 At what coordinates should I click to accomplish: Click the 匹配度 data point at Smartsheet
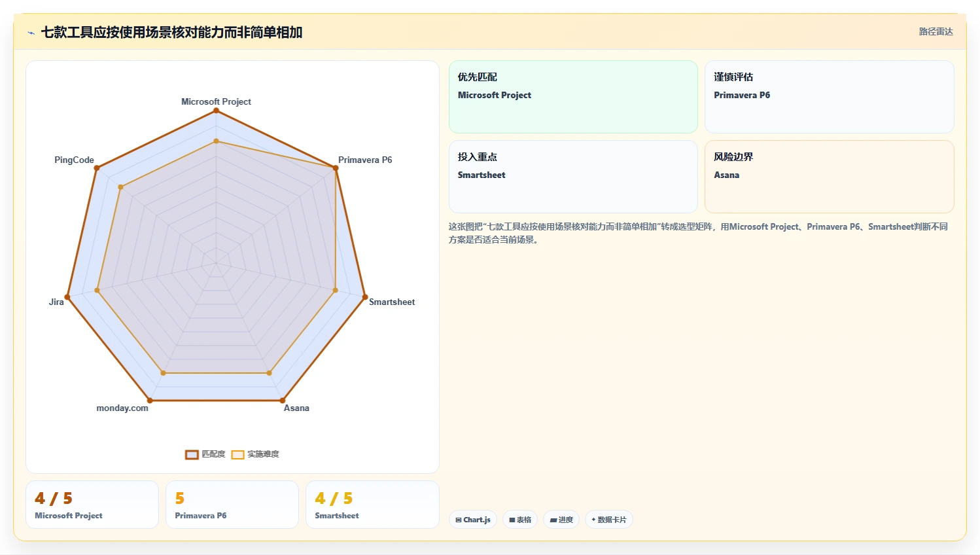click(x=365, y=297)
